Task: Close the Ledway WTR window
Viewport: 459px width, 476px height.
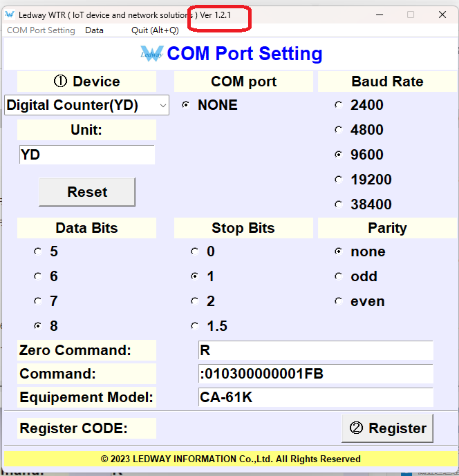Action: tap(442, 15)
